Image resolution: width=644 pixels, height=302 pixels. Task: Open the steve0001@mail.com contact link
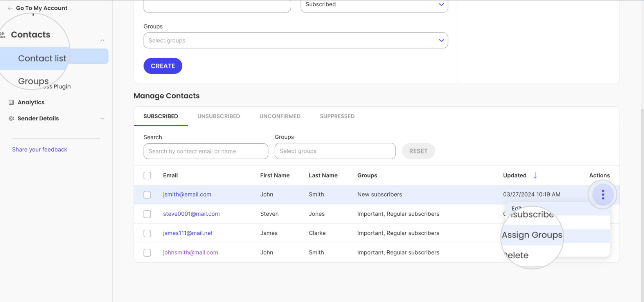pos(191,214)
